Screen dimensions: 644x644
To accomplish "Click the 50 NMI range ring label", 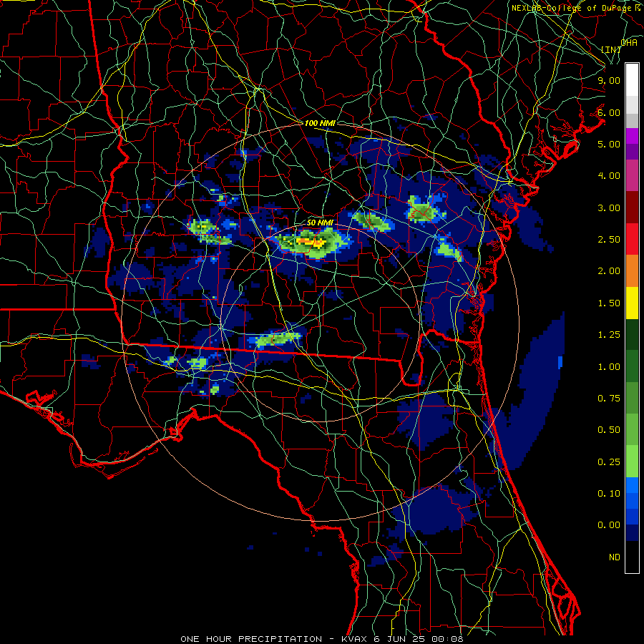I will click(x=320, y=223).
